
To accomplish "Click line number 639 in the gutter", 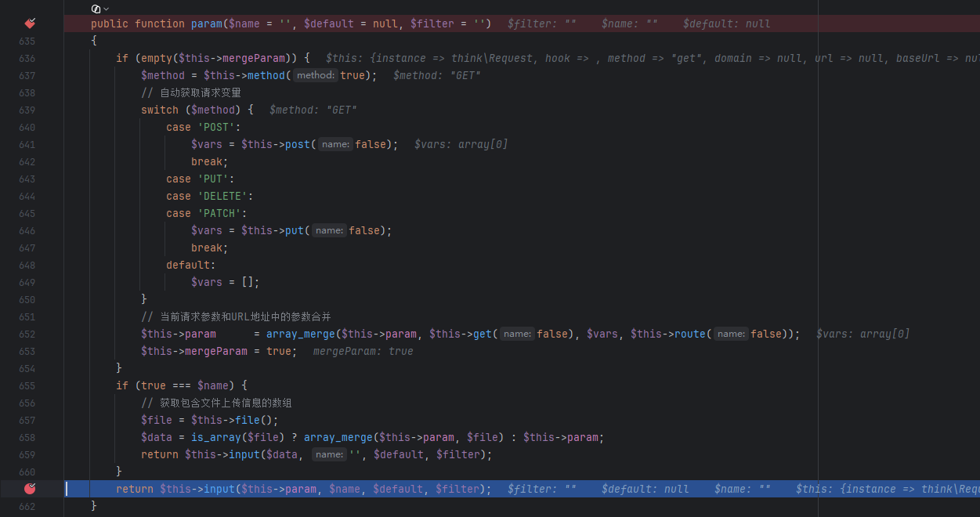I will pyautogui.click(x=27, y=110).
